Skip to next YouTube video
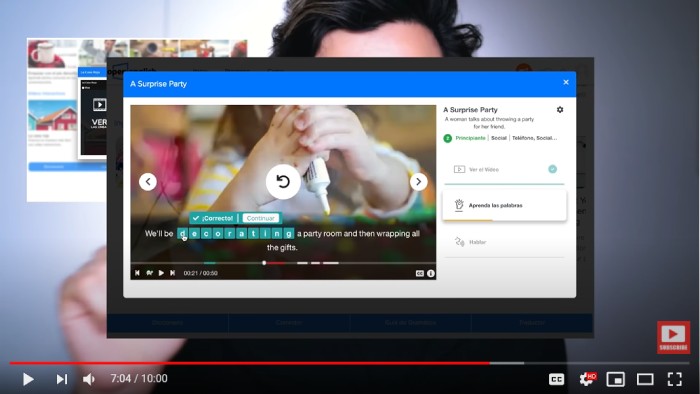The width and height of the screenshot is (700, 394). pos(62,379)
